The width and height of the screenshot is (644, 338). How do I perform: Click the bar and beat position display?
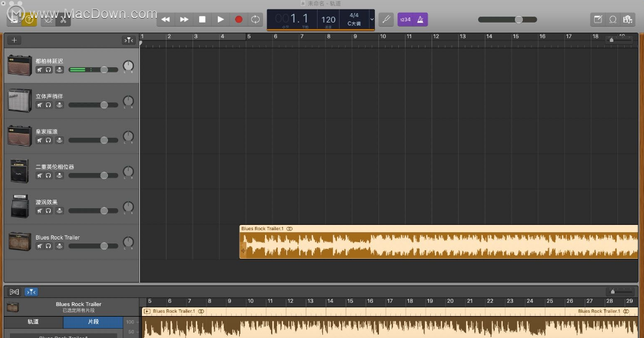click(x=292, y=19)
